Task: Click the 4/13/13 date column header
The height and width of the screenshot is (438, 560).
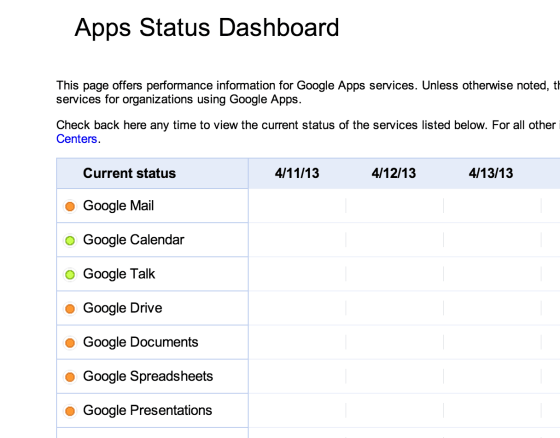Action: tap(491, 173)
